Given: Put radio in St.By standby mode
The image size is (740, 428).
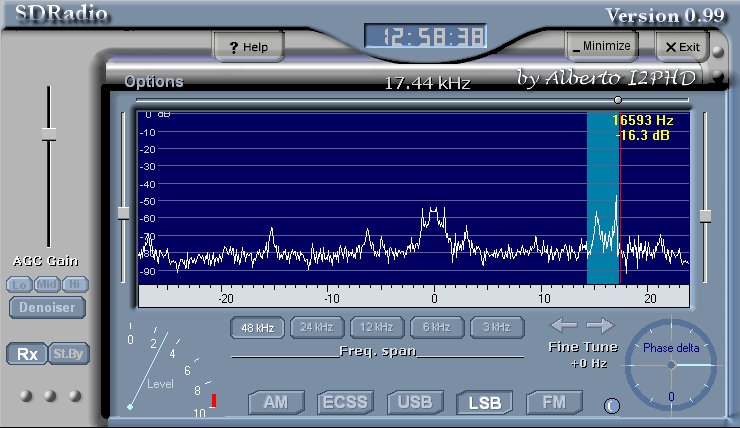Looking at the screenshot, I should click(65, 354).
